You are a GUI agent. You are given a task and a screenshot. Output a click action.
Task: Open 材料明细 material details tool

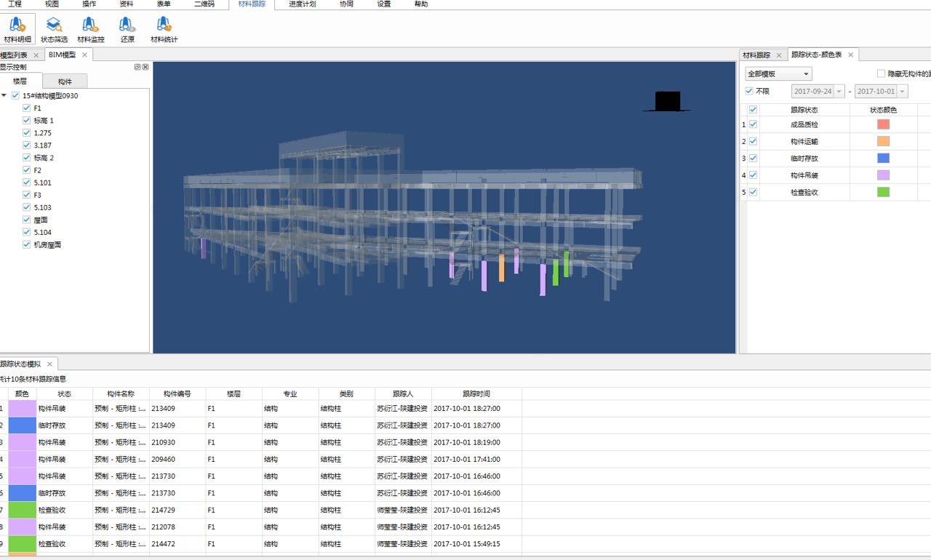click(17, 29)
